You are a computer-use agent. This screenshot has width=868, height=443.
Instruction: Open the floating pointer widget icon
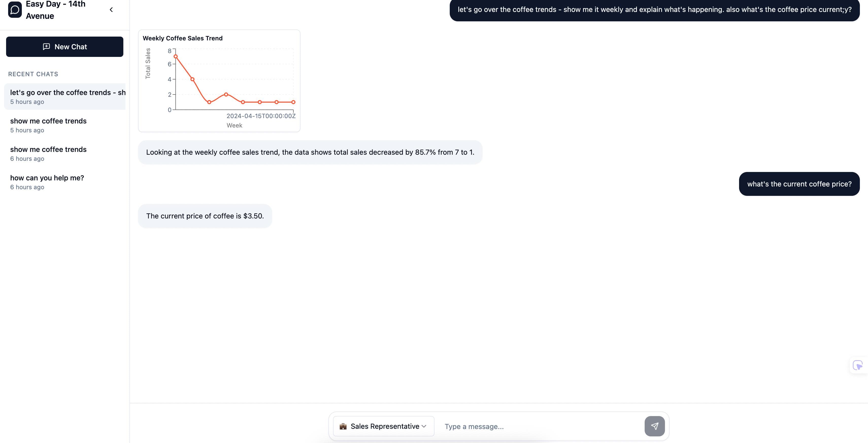click(x=858, y=365)
